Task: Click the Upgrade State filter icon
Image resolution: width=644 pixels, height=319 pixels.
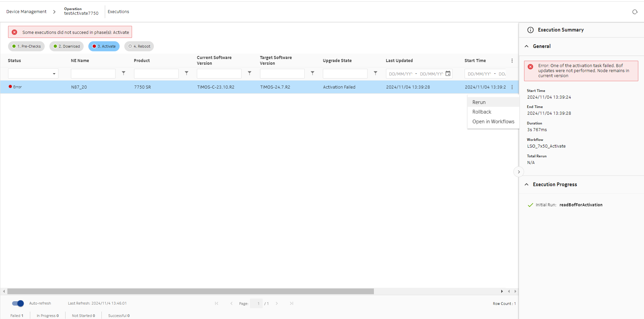Action: point(376,73)
